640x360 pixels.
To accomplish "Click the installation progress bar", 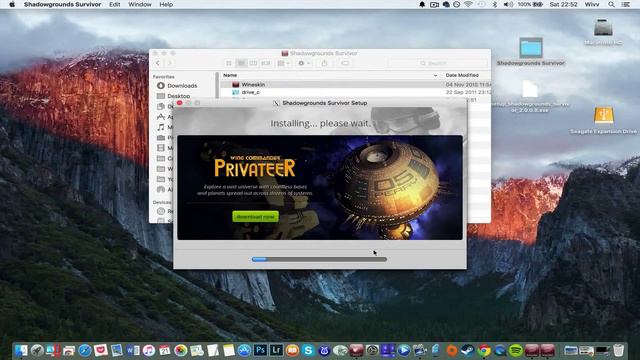I will [319, 259].
